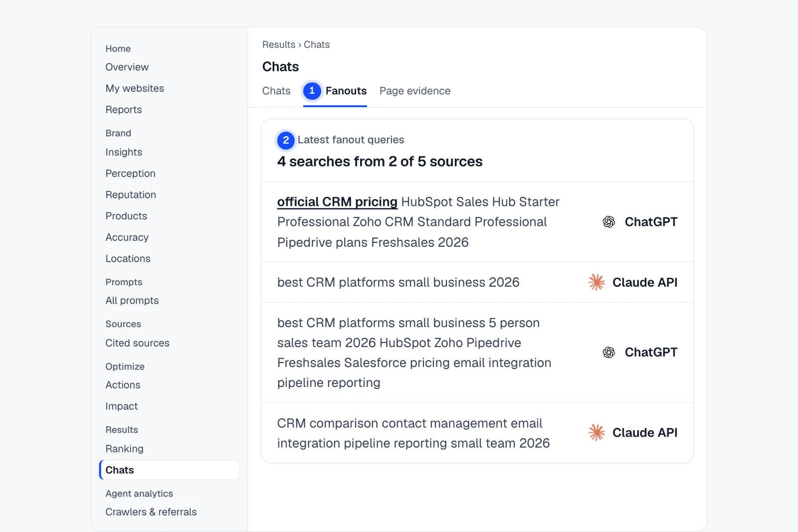Click the Claude API starburst icon in the CRM comparison row
The height and width of the screenshot is (532, 798).
596,433
